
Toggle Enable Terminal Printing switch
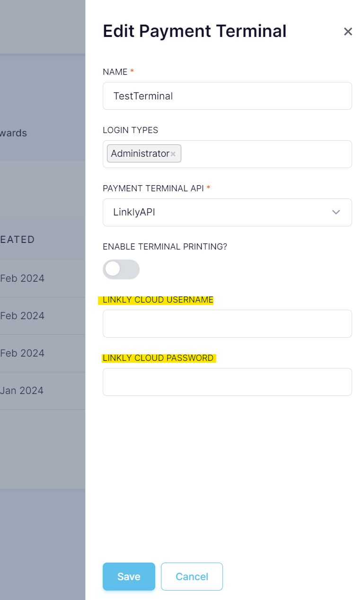121,269
